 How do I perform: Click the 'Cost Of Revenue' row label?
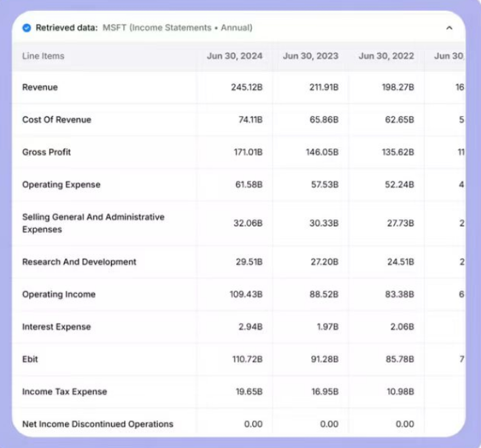tap(56, 120)
